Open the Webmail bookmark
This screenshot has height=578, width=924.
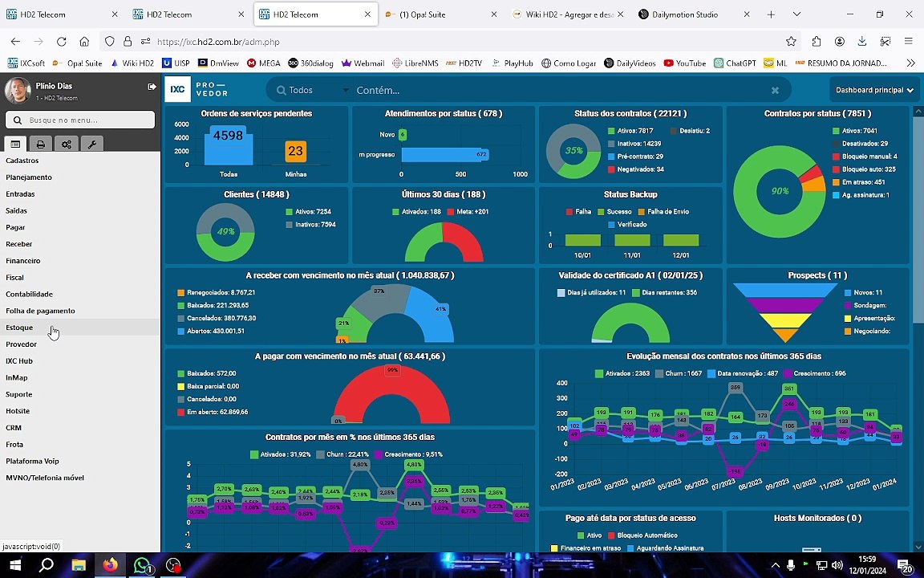click(x=363, y=63)
